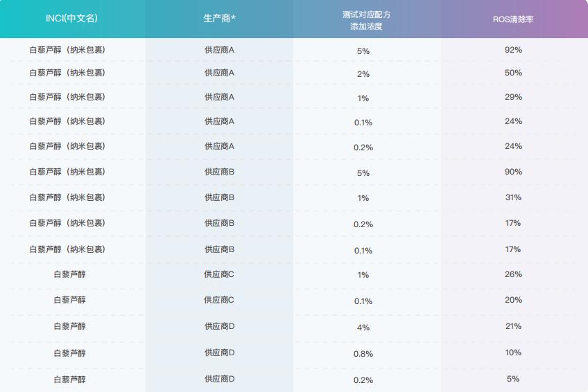Select the 5% ROS clearance cell
The width and height of the screenshot is (588, 392).
(x=513, y=379)
